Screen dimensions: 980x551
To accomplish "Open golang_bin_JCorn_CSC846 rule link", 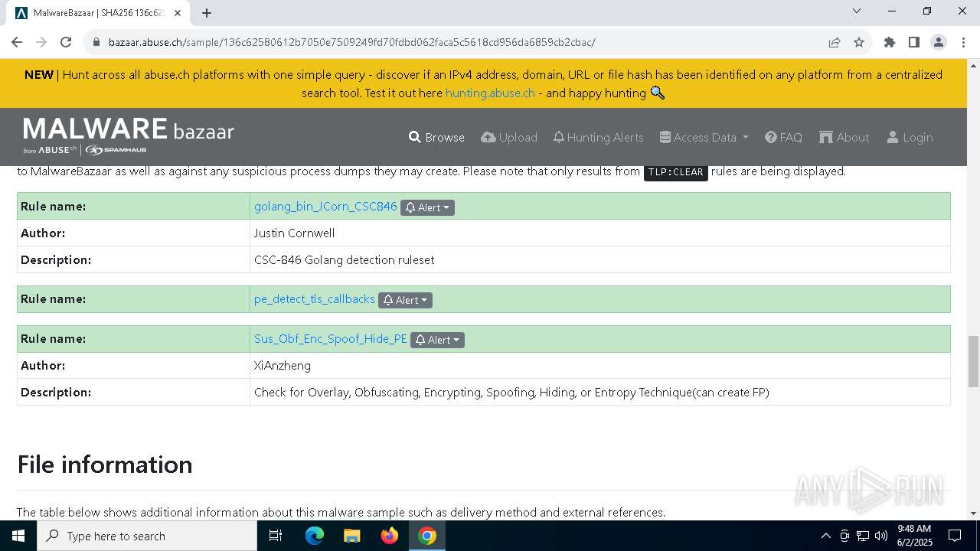I will pyautogui.click(x=325, y=207).
